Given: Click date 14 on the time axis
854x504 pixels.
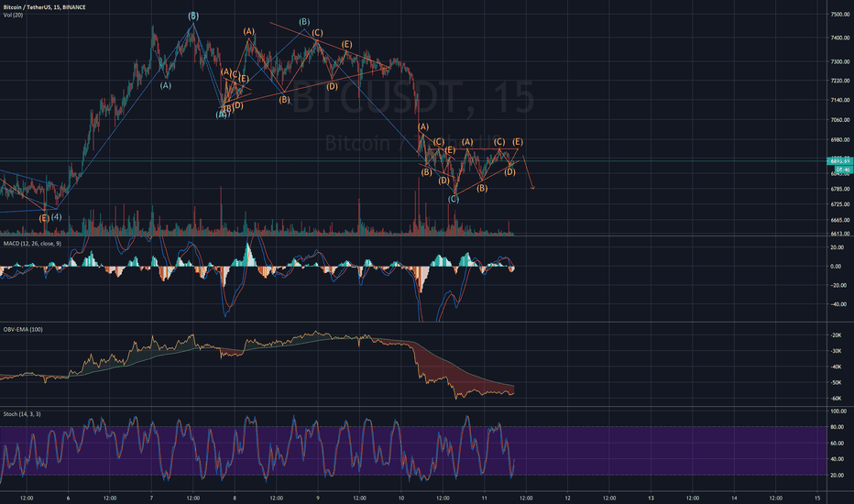Looking at the screenshot, I should pos(734,498).
